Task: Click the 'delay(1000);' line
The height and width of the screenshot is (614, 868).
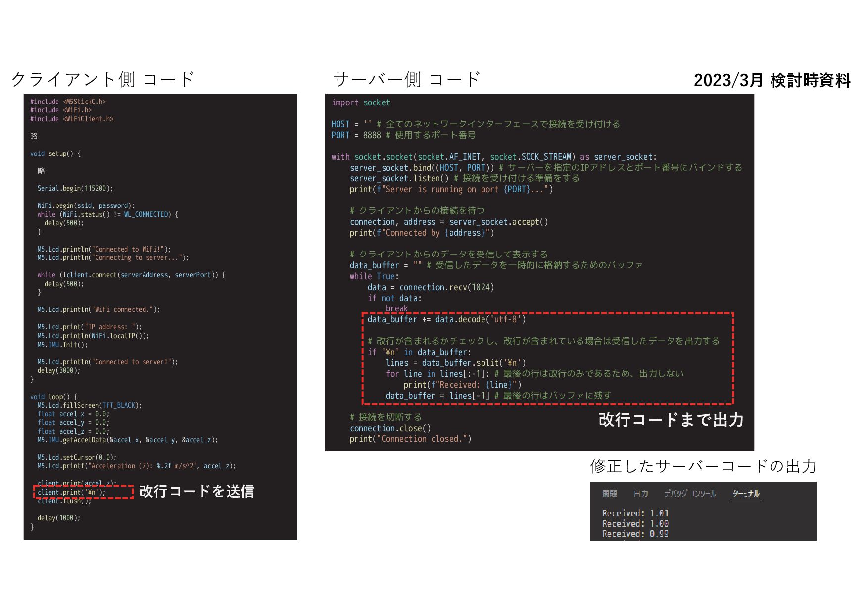Action: (x=59, y=518)
